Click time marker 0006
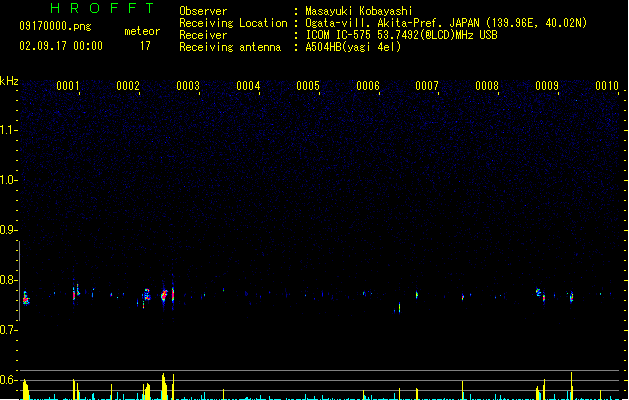This screenshot has width=629, height=400. pyautogui.click(x=368, y=86)
